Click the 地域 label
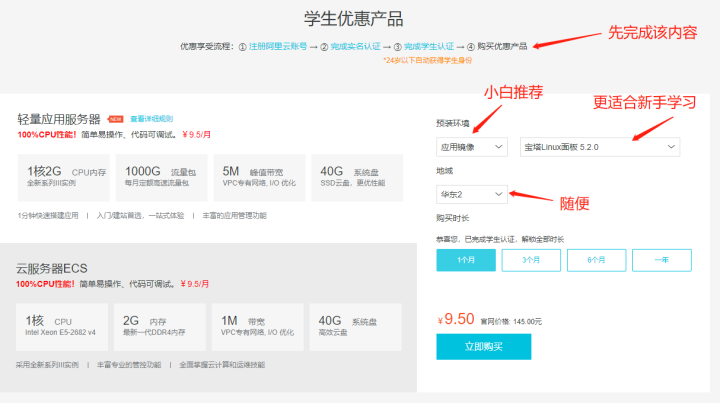 coord(444,171)
